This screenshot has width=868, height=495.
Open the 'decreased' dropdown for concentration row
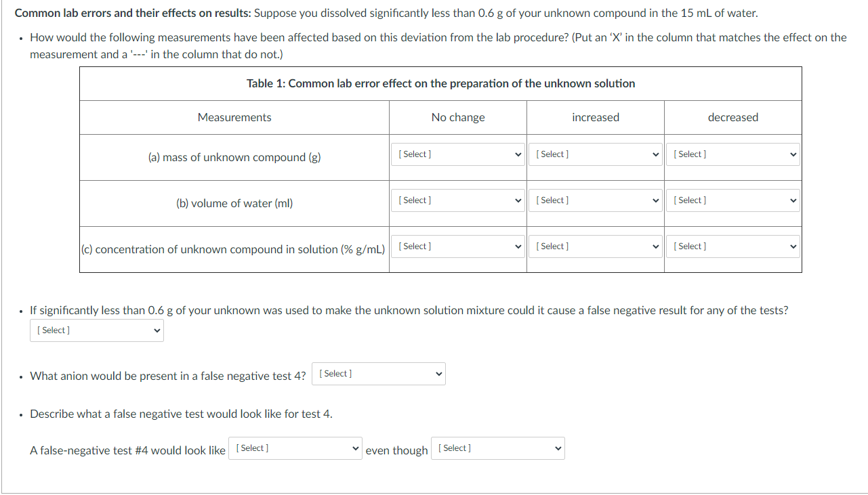(x=732, y=246)
